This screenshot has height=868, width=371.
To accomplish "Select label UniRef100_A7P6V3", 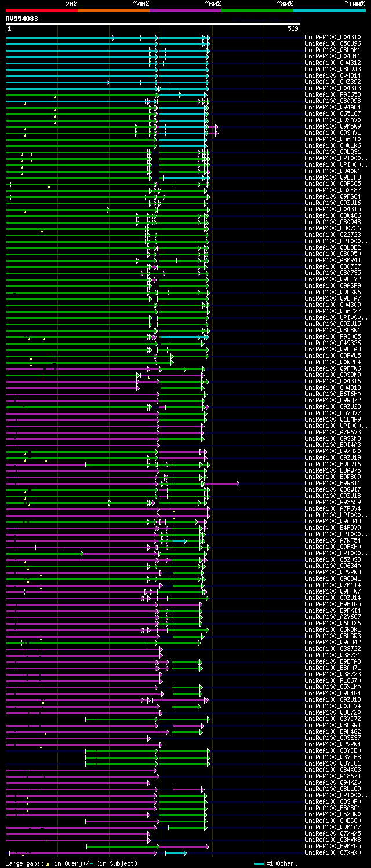I will [x=333, y=432].
